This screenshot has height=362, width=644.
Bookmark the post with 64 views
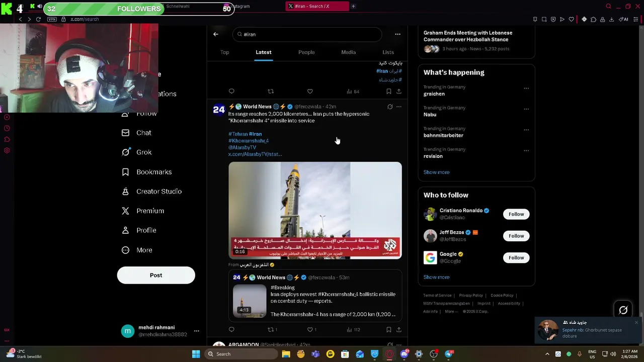(x=388, y=91)
